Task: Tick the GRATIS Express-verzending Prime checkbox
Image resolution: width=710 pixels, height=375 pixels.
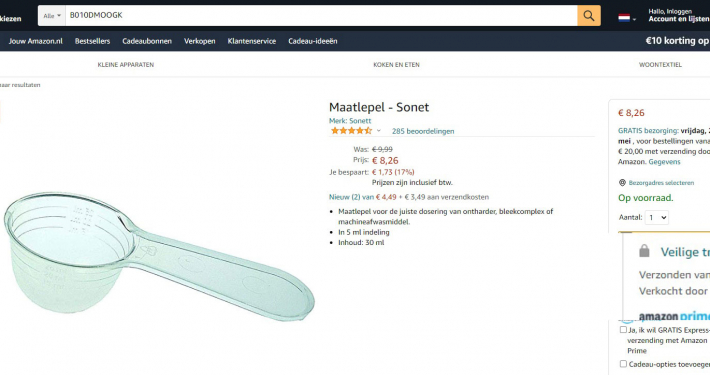Action: 623,330
